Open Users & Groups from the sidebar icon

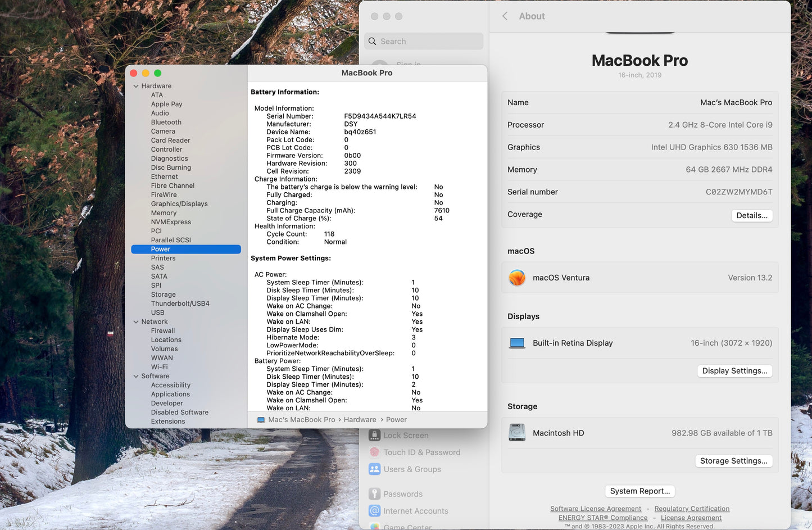[x=374, y=469]
